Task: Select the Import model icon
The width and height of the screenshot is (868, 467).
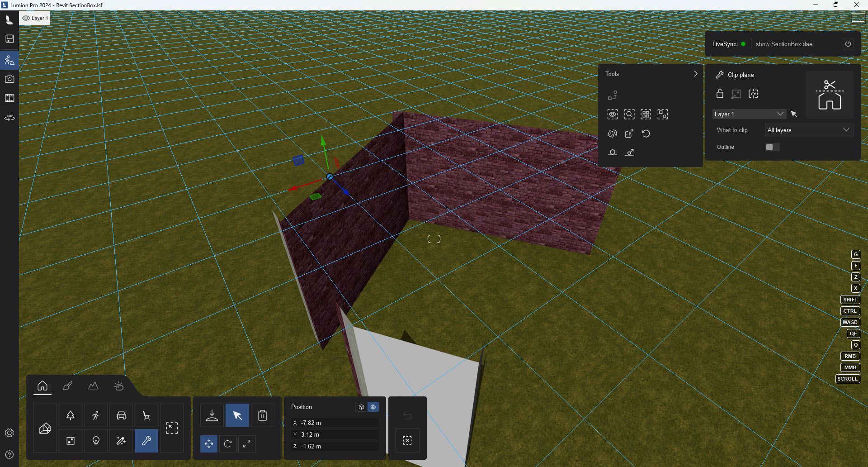Action: pyautogui.click(x=212, y=415)
